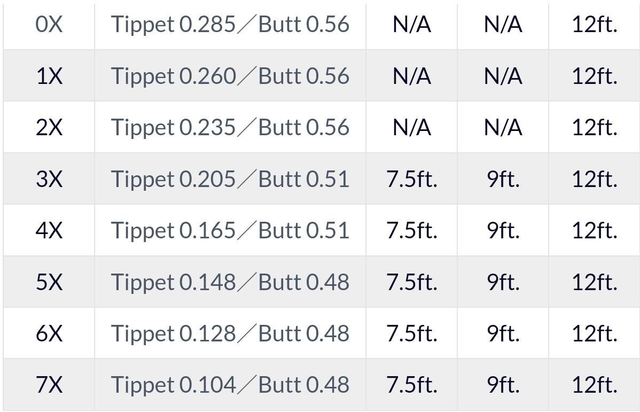
Task: Select the 12ft. cell in the 7X row
Action: 594,385
